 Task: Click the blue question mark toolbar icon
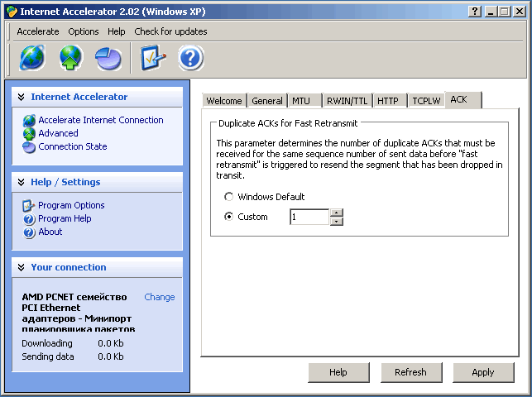click(x=190, y=58)
